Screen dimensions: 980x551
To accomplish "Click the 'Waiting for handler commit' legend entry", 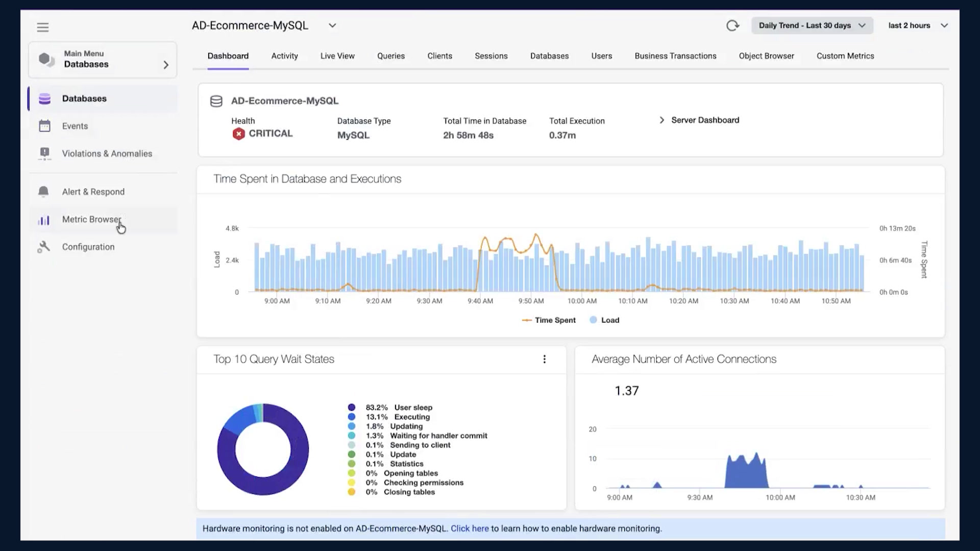I will click(418, 436).
